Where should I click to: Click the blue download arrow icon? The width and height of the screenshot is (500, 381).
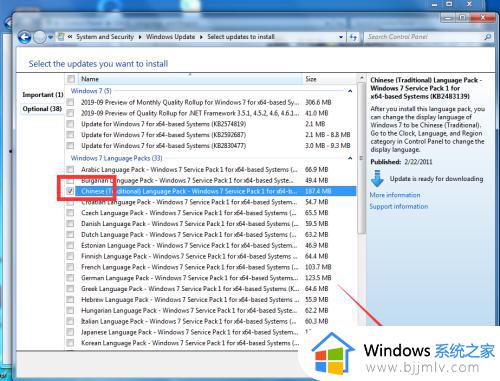(x=377, y=179)
